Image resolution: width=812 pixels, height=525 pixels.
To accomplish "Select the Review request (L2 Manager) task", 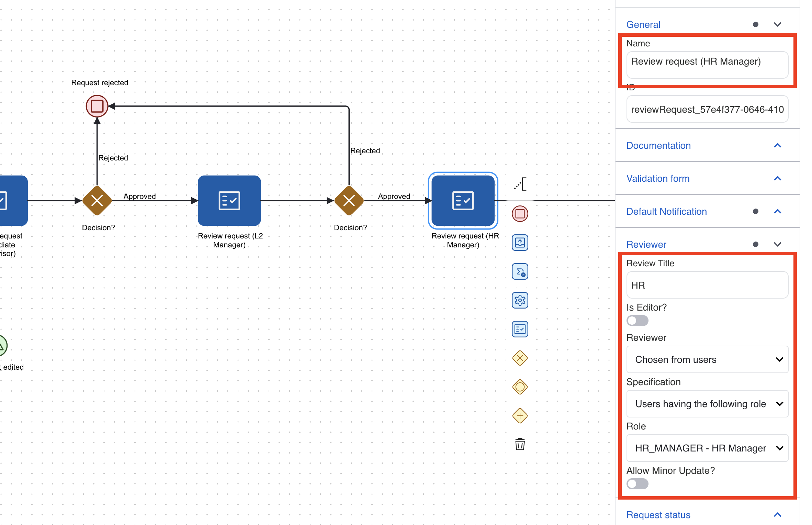I will [x=229, y=201].
